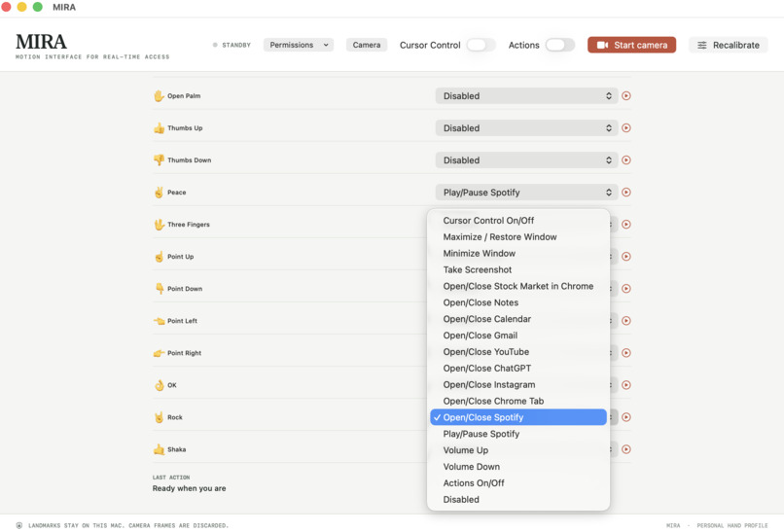Pick Volume Down in the menu
Viewport: 784px width, 532px height.
click(x=518, y=467)
